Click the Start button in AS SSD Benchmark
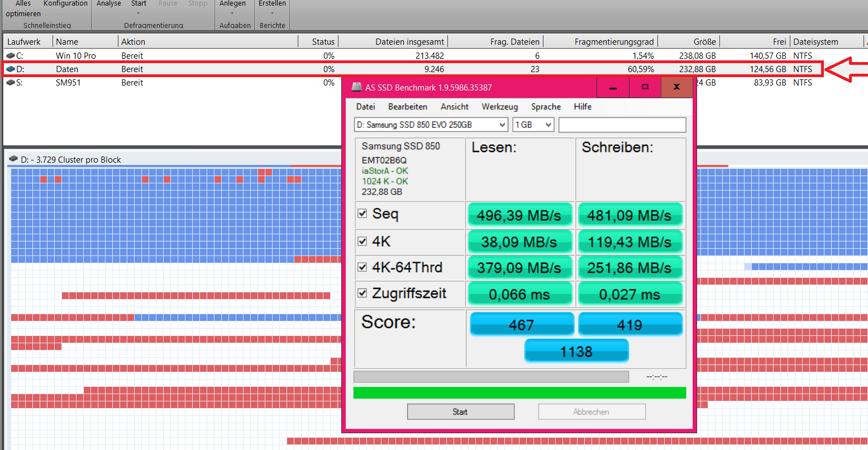The image size is (868, 450). 460,411
